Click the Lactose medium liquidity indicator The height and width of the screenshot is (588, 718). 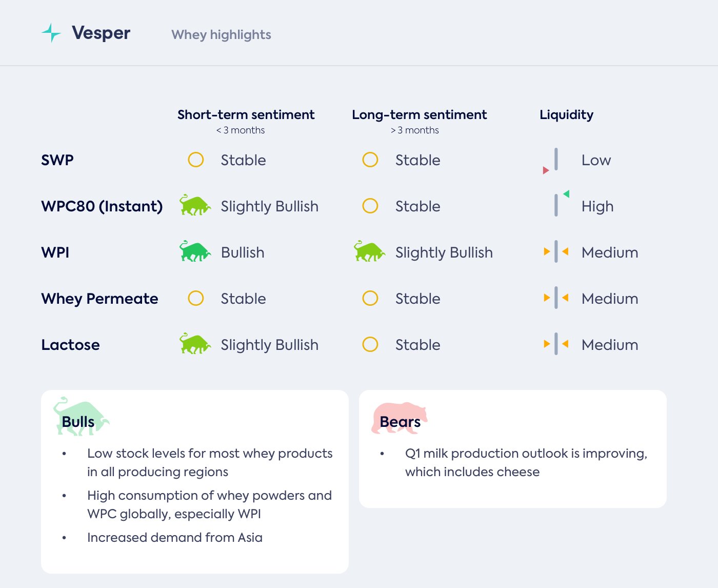click(556, 344)
